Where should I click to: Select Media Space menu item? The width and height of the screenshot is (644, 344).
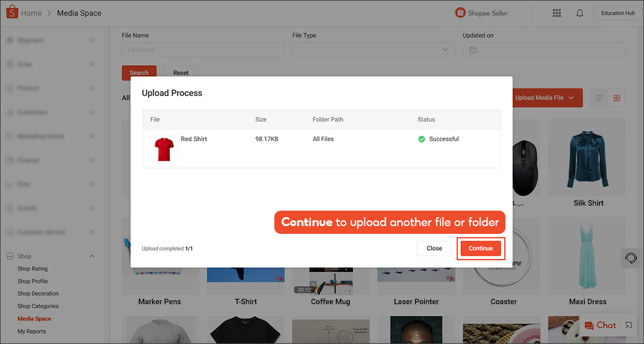pyautogui.click(x=34, y=318)
